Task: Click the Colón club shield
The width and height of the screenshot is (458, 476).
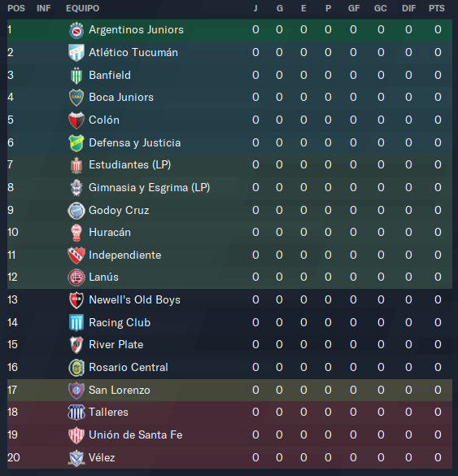Action: click(76, 120)
